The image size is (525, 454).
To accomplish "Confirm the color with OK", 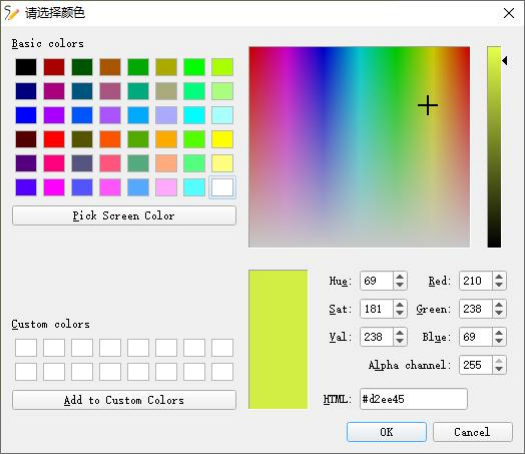I will (x=387, y=432).
